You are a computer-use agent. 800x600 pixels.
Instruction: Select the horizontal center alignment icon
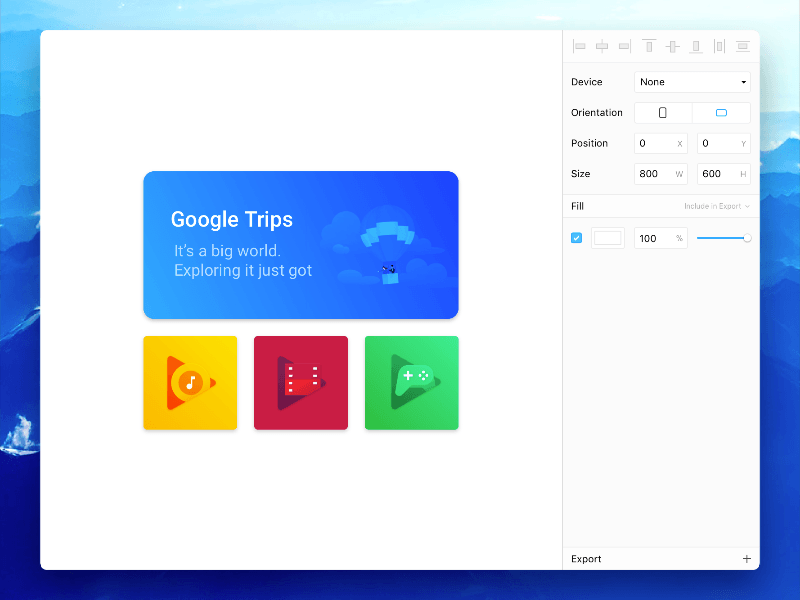pyautogui.click(x=602, y=46)
